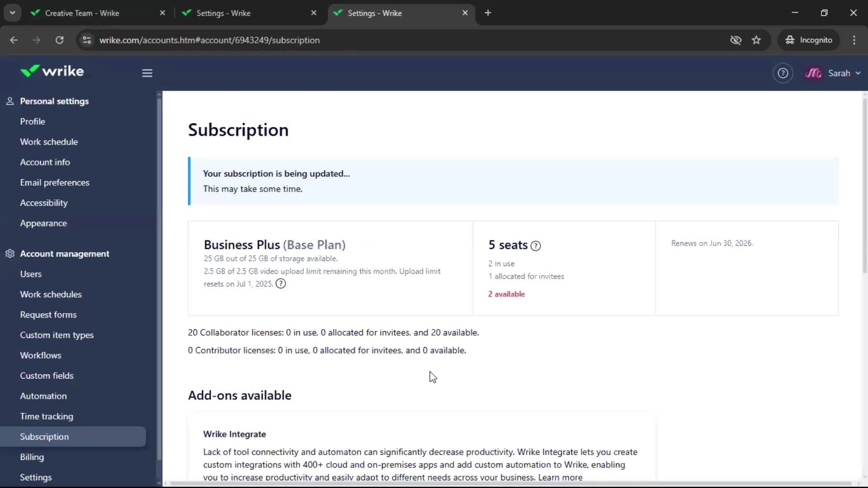
Task: Click the address bar URL
Action: (x=209, y=40)
